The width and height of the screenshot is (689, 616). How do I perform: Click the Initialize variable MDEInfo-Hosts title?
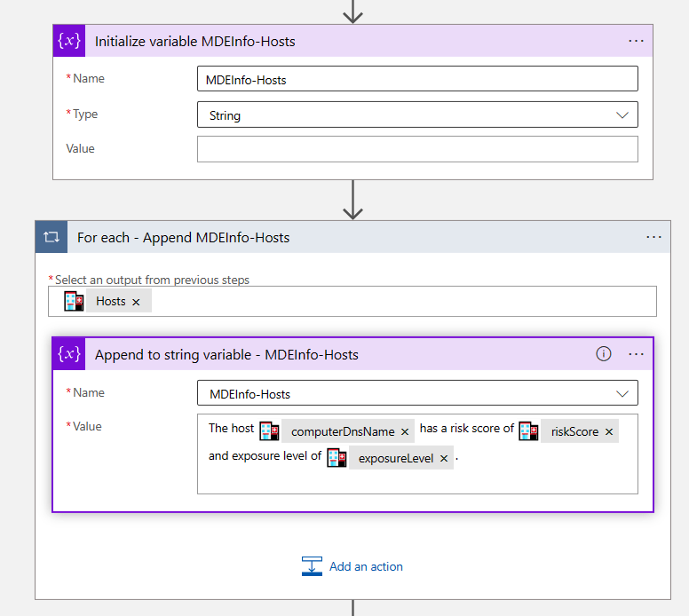point(195,41)
